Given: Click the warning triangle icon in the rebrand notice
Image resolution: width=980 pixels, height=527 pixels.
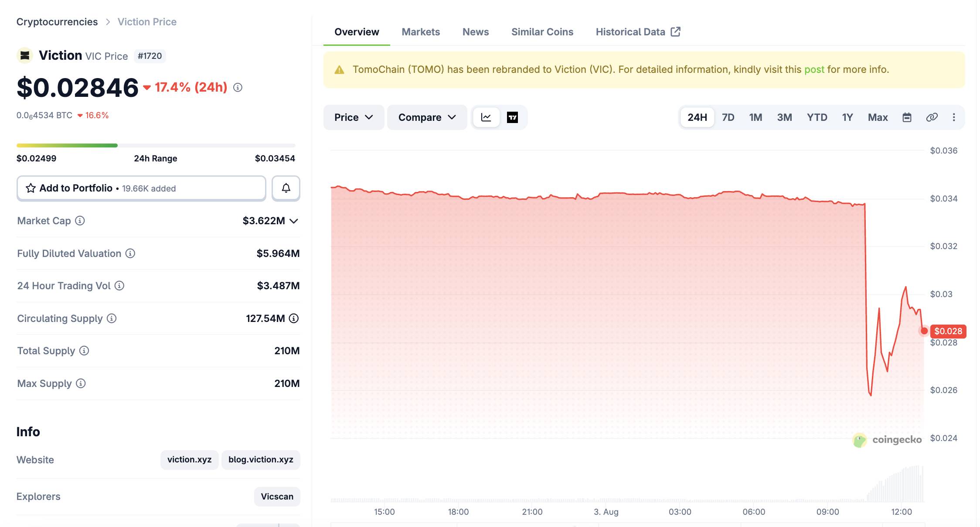Looking at the screenshot, I should [339, 70].
